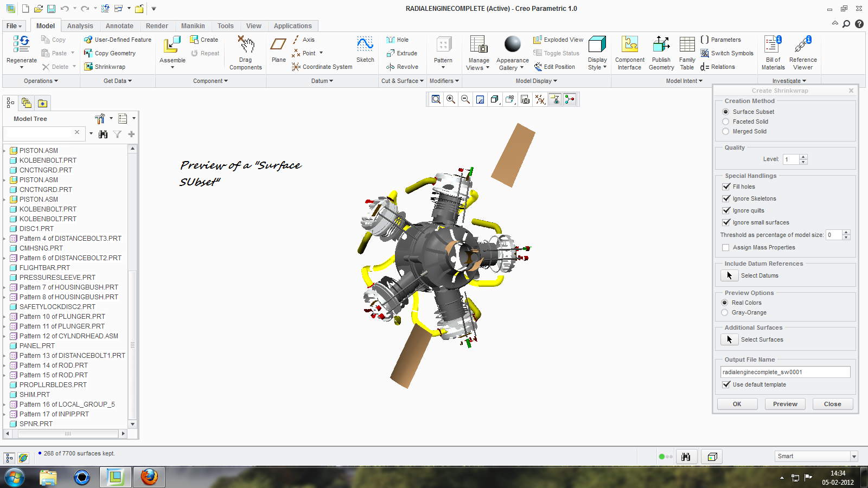The height and width of the screenshot is (488, 868).
Task: Open Firefox from the taskbar
Action: tap(149, 477)
